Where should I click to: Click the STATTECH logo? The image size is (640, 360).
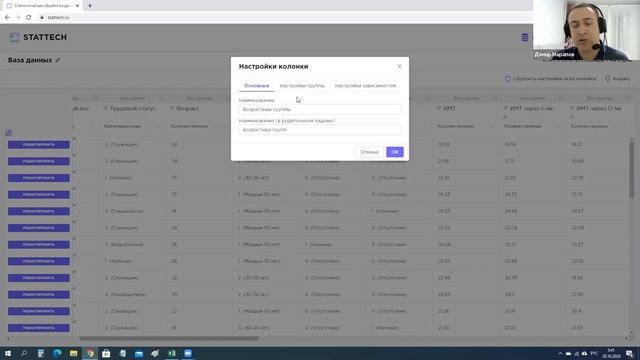38,37
